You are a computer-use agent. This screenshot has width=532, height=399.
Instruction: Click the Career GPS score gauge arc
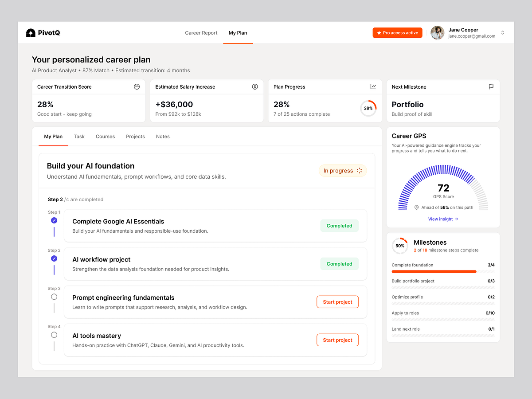443,187
